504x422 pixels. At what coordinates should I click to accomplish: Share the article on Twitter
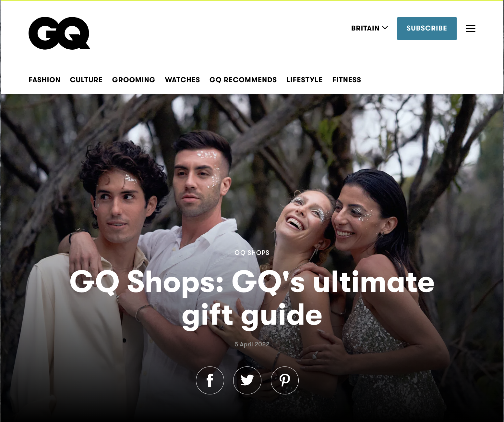point(247,380)
